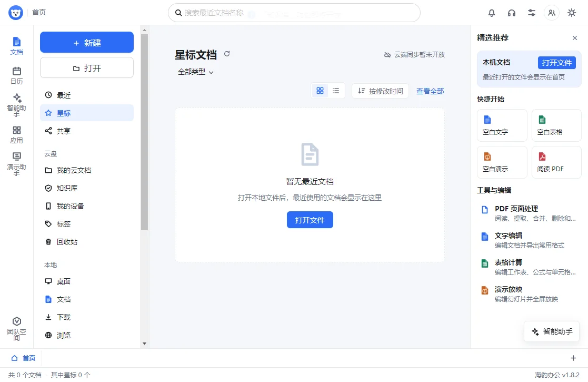Click 云端同步暂未开放 status
The height and width of the screenshot is (382, 588).
coord(414,55)
